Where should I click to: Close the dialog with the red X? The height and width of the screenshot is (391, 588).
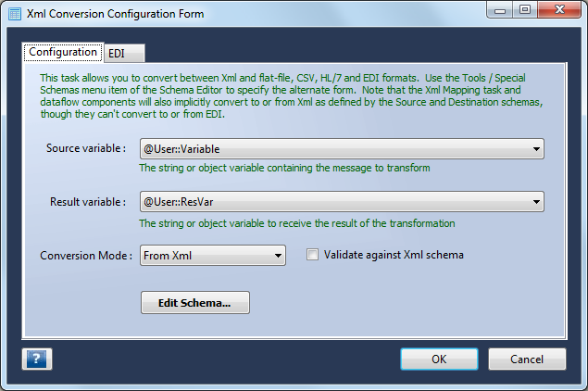559,10
